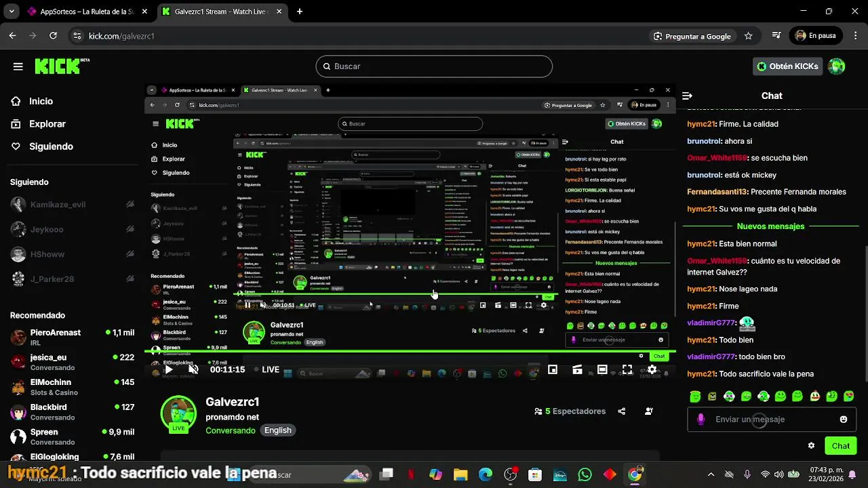Pick the heart-eyes emote at the row's end
This screenshot has width=868, height=488.
click(x=849, y=396)
